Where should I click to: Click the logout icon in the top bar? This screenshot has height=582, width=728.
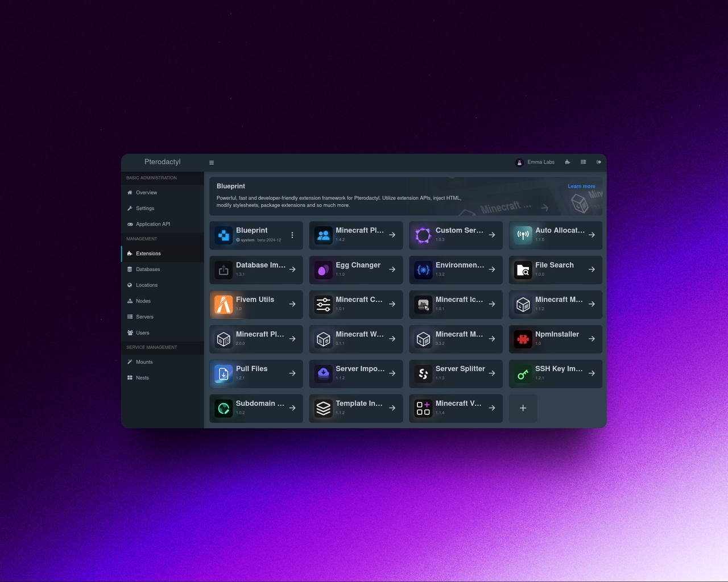599,162
